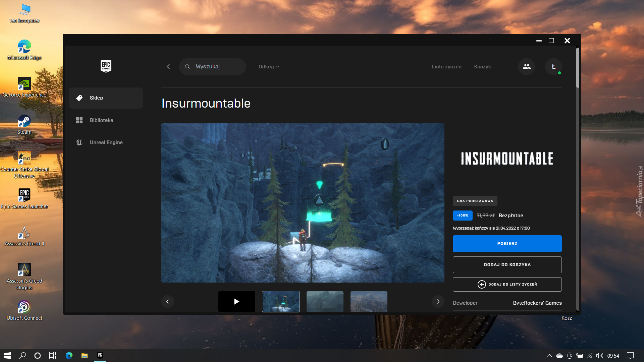
Task: Open Steam desktop shortcut icon
Action: click(24, 121)
